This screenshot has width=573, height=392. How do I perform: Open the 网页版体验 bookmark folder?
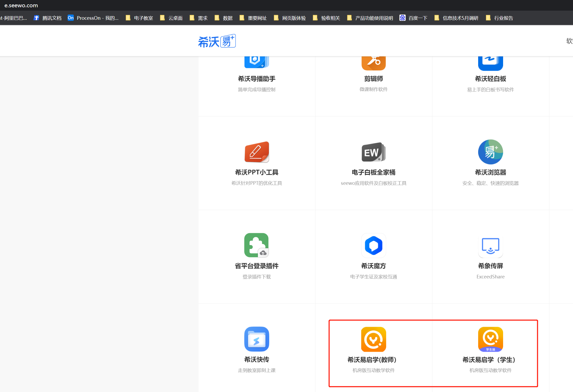tap(290, 18)
